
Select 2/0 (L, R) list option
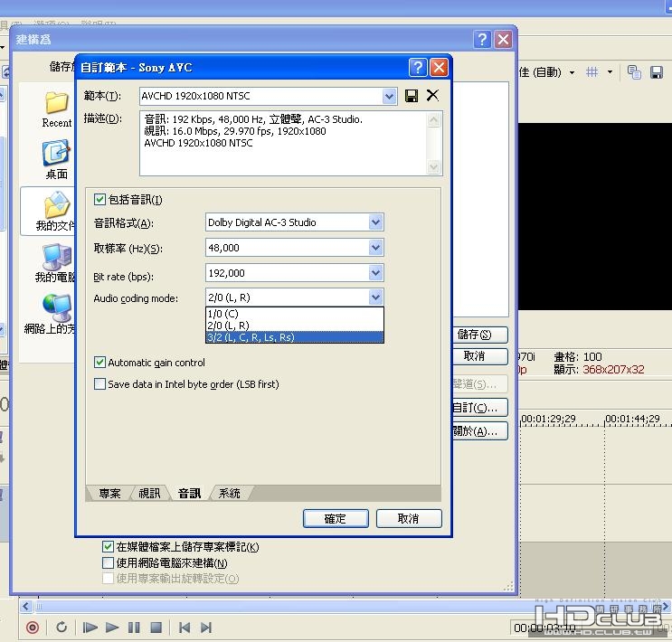click(x=295, y=326)
